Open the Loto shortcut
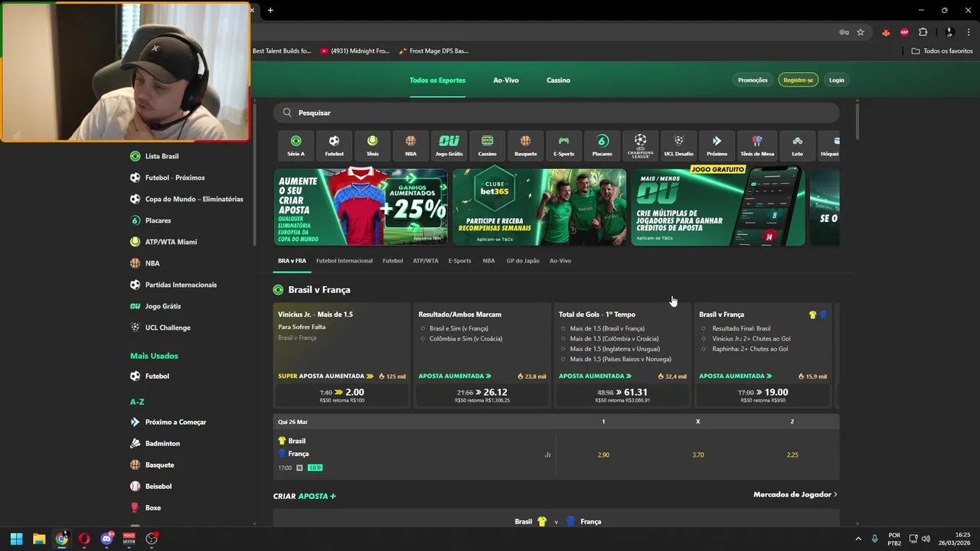 pyautogui.click(x=797, y=145)
